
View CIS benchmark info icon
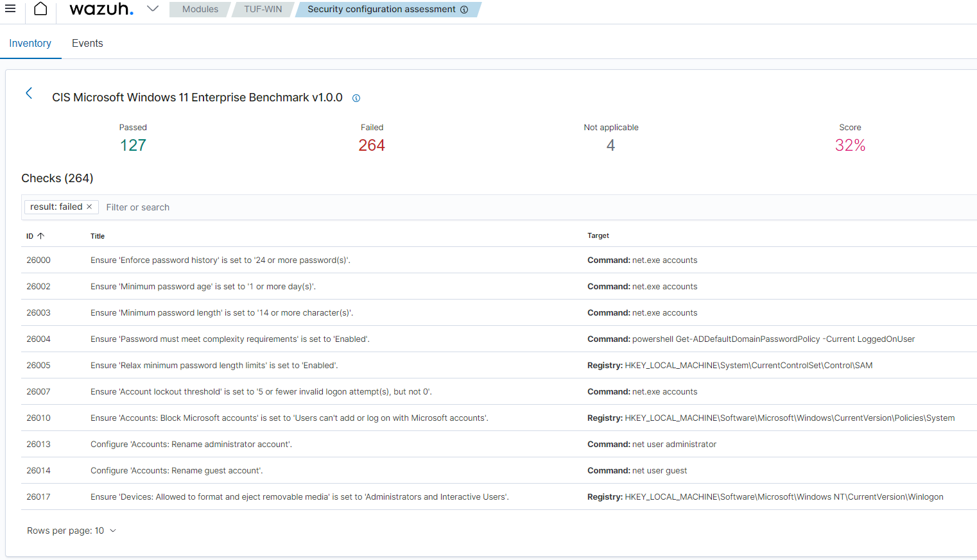[x=356, y=98]
